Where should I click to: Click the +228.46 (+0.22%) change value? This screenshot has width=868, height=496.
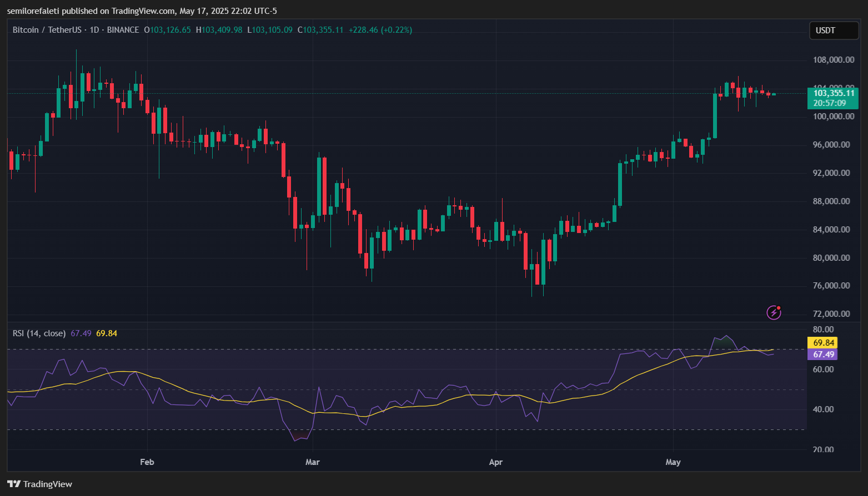(x=380, y=30)
